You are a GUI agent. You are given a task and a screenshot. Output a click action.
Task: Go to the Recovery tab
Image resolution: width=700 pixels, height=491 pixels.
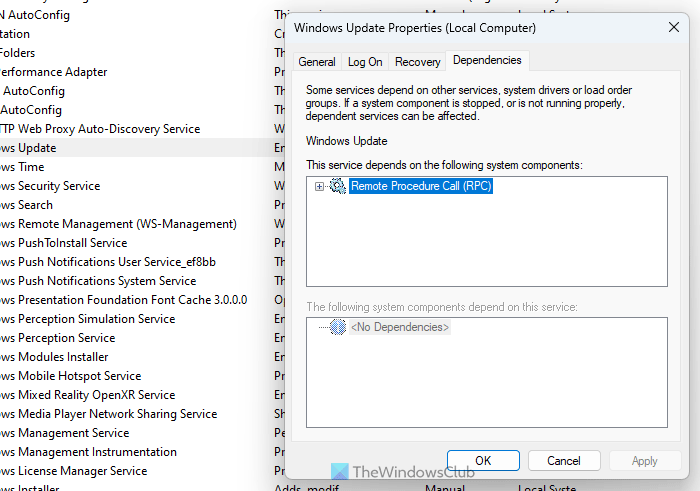point(417,62)
